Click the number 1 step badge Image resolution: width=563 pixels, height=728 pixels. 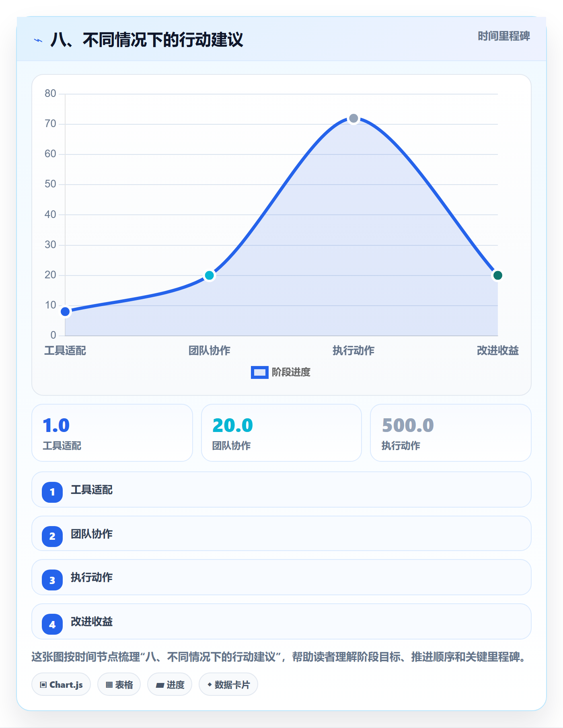52,492
